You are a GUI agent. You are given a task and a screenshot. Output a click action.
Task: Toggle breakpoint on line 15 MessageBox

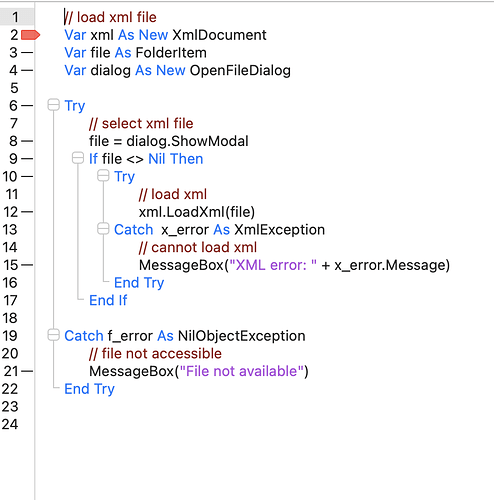(27, 265)
